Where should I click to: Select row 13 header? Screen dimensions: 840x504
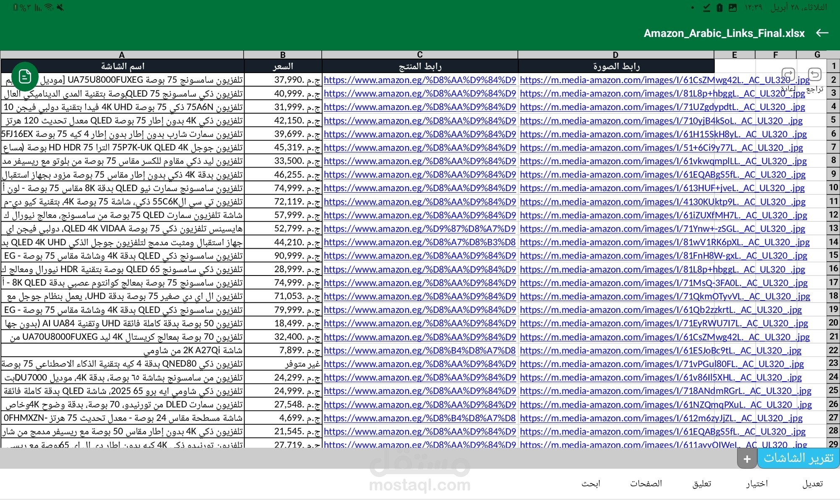coord(833,228)
